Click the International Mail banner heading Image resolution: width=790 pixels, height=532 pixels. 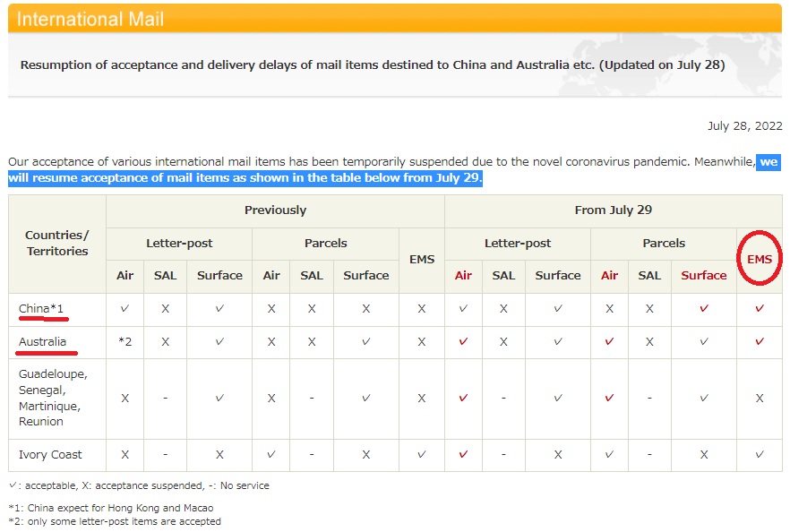91,19
